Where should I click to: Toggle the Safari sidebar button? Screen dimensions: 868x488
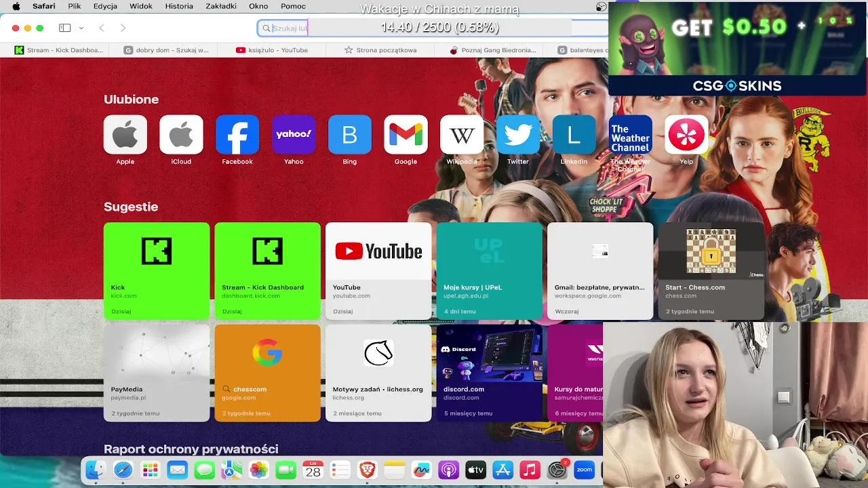(65, 28)
